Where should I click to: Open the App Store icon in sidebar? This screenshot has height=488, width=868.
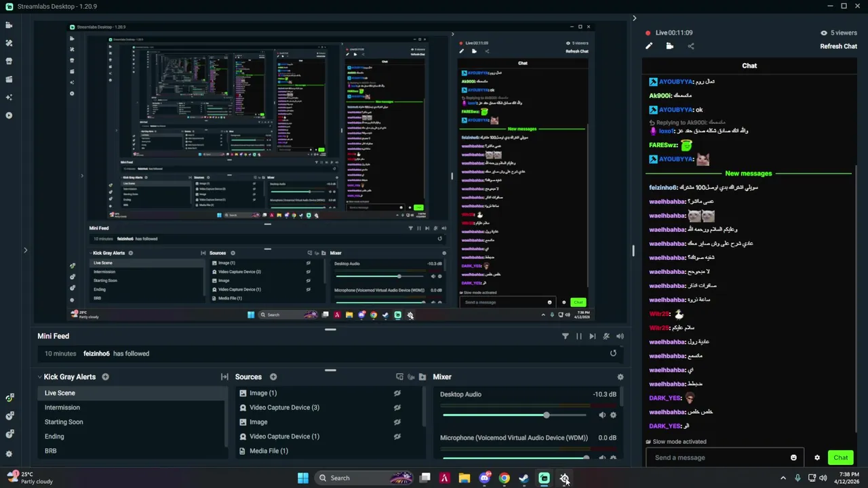pos(9,61)
